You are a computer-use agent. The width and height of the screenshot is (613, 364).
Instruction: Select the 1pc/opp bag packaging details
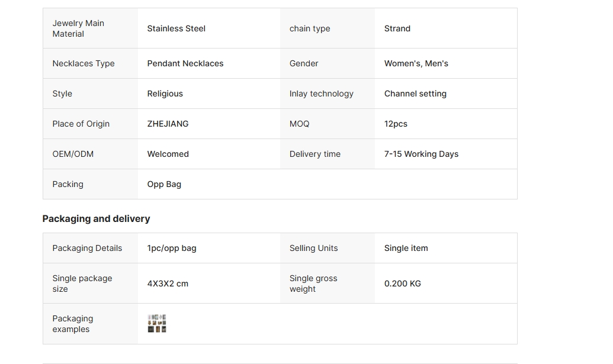coord(172,248)
